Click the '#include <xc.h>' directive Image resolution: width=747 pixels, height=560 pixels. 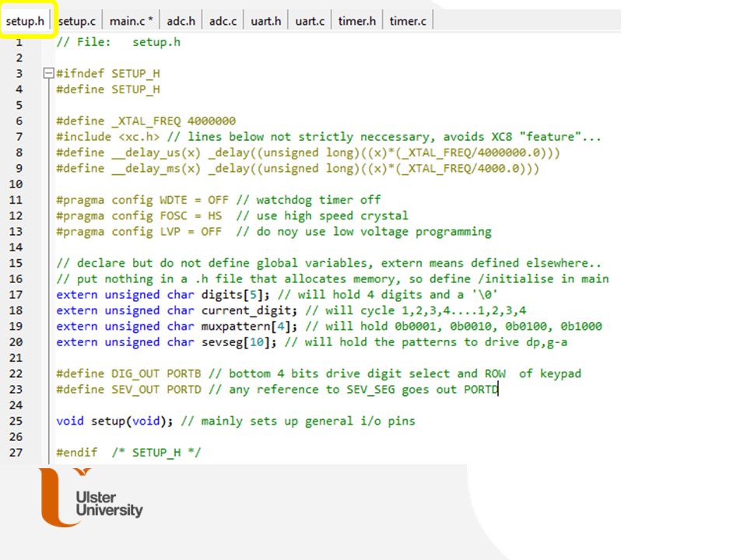point(107,137)
